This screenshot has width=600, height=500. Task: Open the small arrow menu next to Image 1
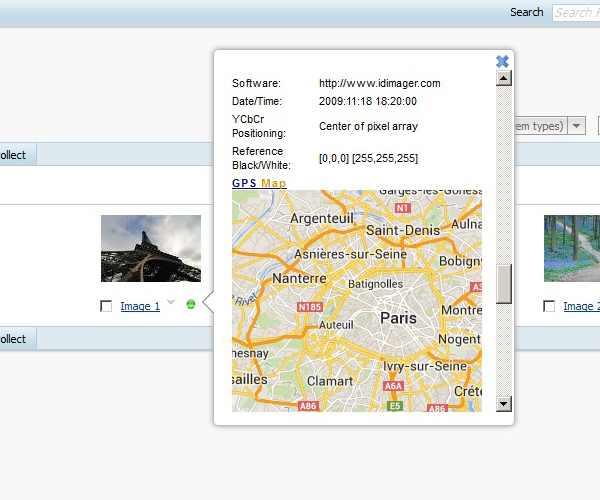point(171,302)
